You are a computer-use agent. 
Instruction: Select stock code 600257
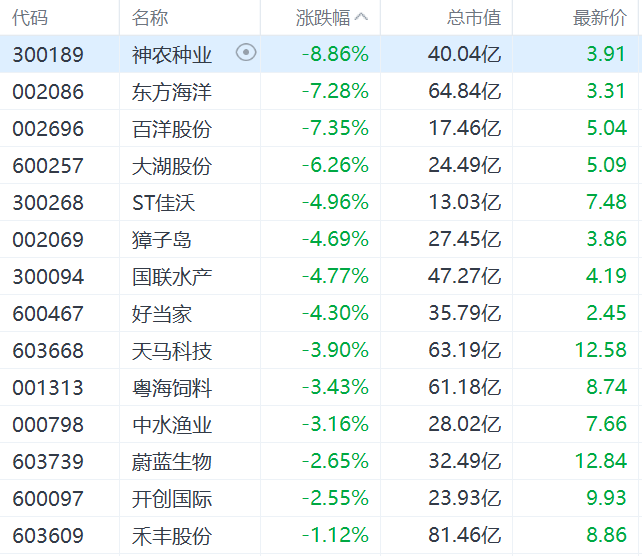pyautogui.click(x=48, y=166)
